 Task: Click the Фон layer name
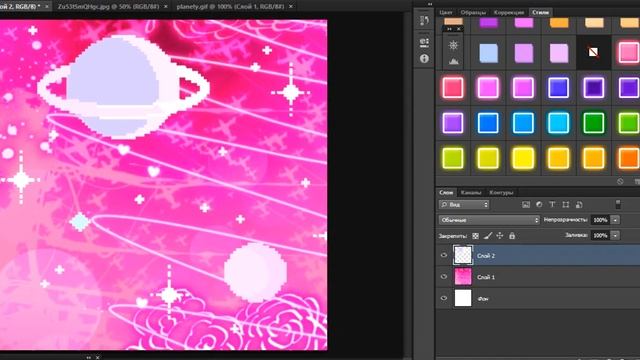pos(483,299)
